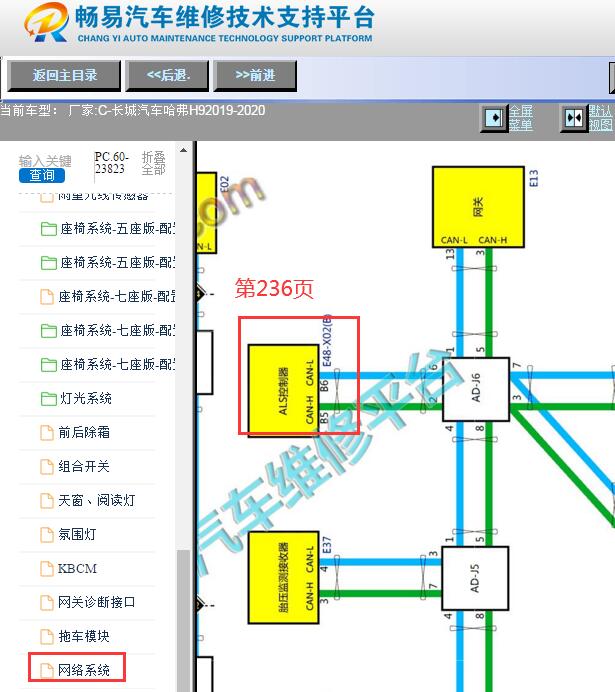
Task: Click the blue 查询 search button
Action: (42, 175)
